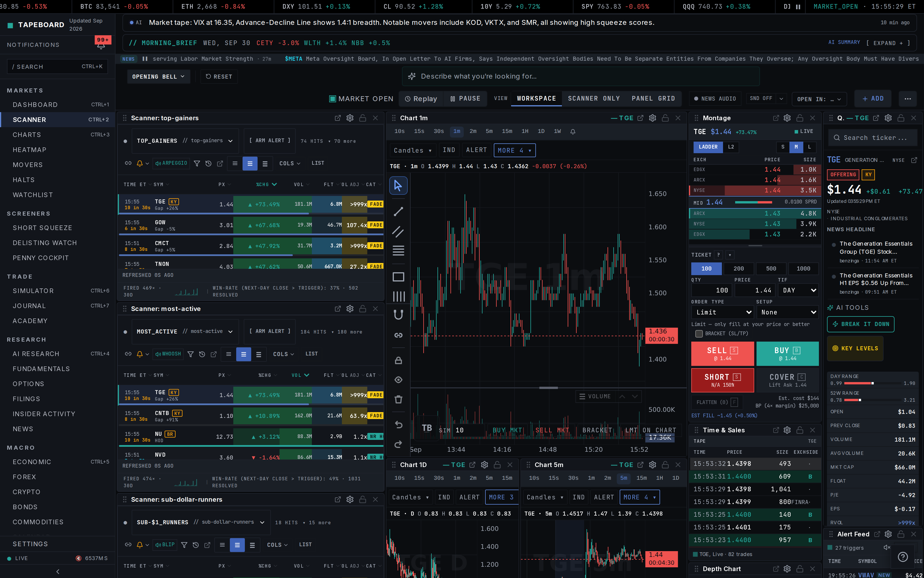Enable the Bracket (SL/TP) checkbox
Screen dimensions: 924x578
tap(699, 334)
